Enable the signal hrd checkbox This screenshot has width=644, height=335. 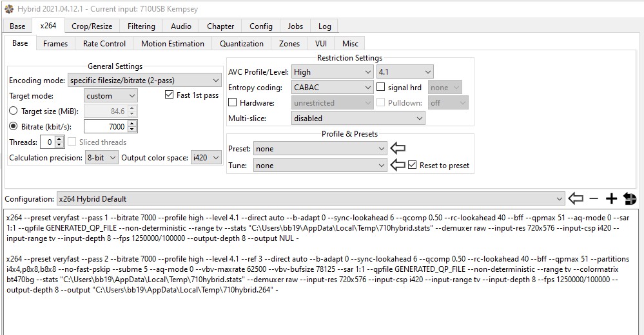[x=381, y=87]
